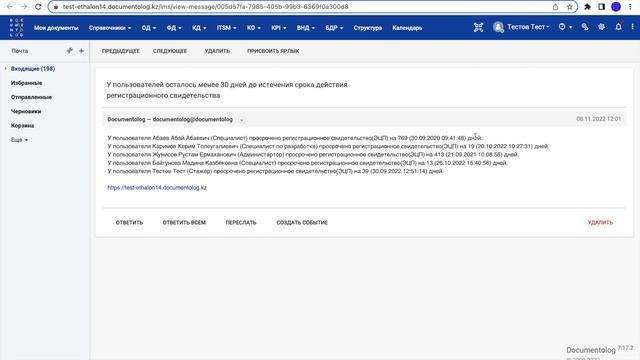Open the settings gear icon
This screenshot has width=640, height=360.
coord(601,27)
